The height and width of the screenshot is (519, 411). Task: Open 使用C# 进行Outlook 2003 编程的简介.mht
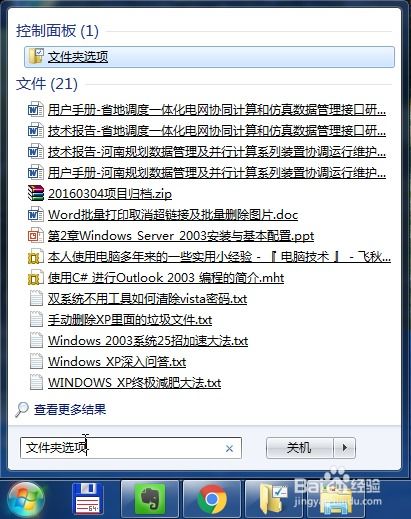(x=166, y=278)
